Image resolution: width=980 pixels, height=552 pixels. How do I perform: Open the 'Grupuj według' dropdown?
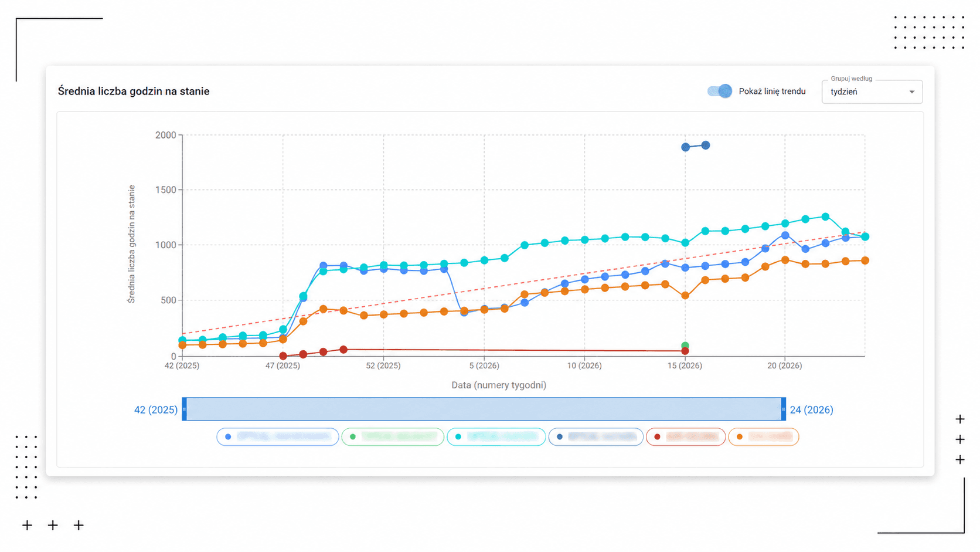[872, 92]
